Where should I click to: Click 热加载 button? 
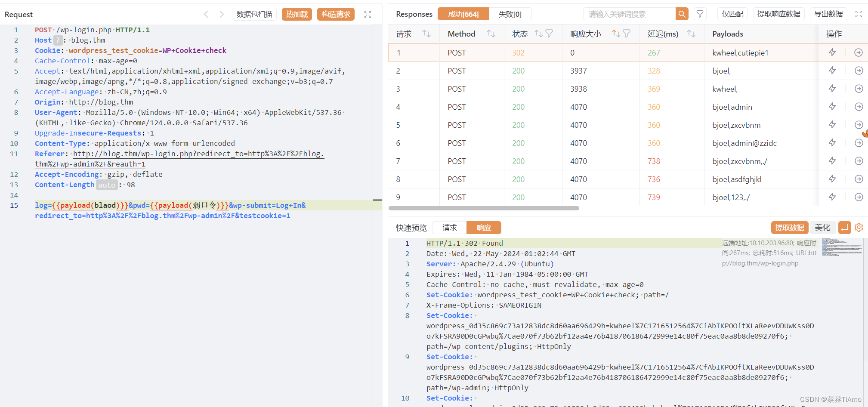[x=297, y=14]
